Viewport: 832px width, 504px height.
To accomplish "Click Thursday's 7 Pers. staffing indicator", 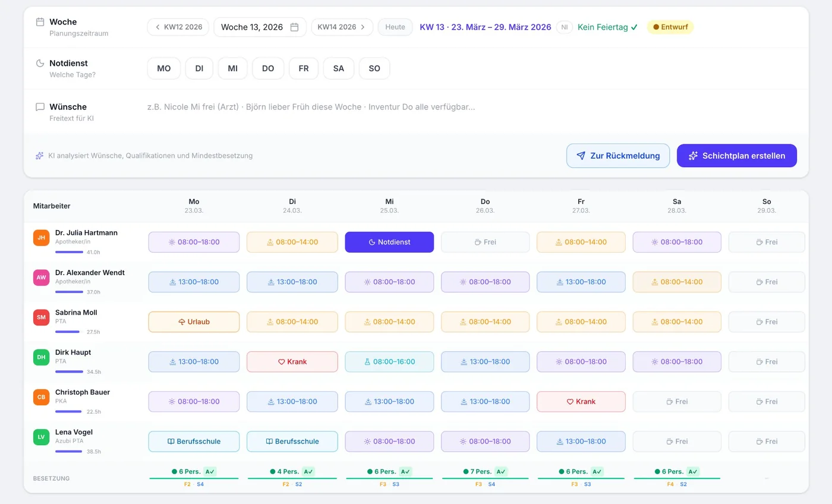I will (477, 471).
